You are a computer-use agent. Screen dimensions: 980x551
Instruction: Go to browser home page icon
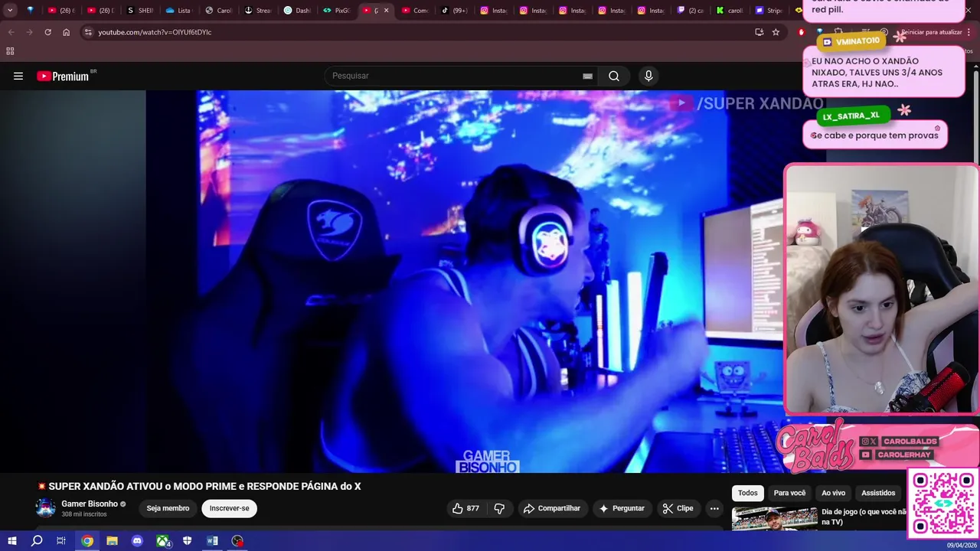click(x=66, y=32)
